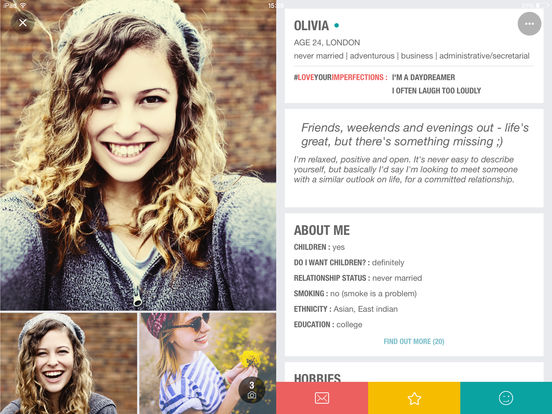Viewport: 552px width, 414px height.
Task: Send a message with the envelope icon
Action: pyautogui.click(x=322, y=398)
